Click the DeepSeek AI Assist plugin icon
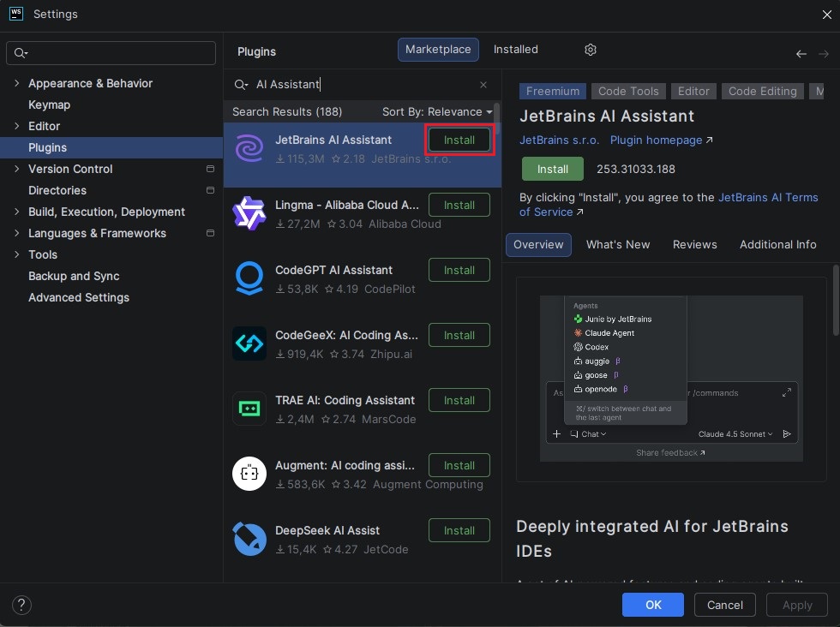 pyautogui.click(x=249, y=539)
